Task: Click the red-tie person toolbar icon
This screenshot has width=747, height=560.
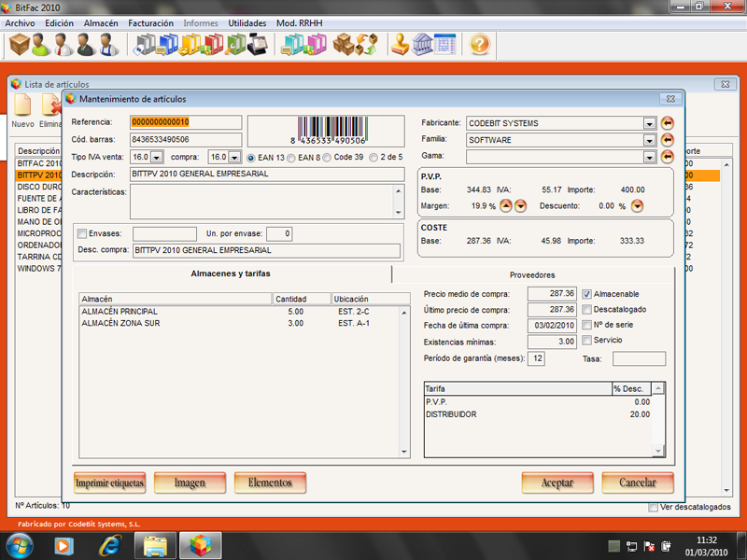Action: point(63,45)
